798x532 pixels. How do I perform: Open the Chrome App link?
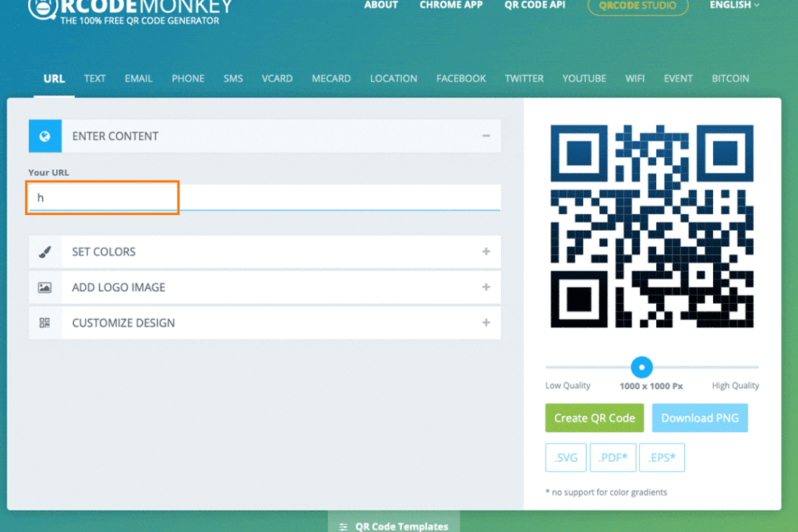pyautogui.click(x=451, y=5)
